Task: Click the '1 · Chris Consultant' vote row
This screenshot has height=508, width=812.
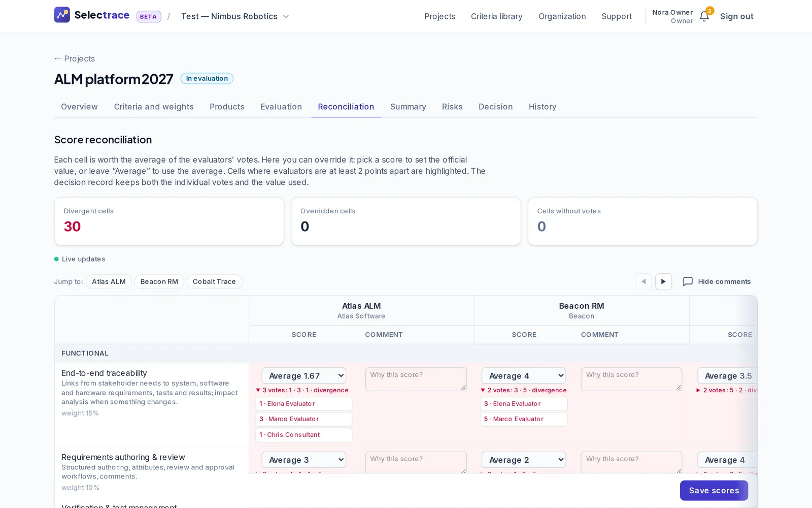Action: tap(304, 435)
